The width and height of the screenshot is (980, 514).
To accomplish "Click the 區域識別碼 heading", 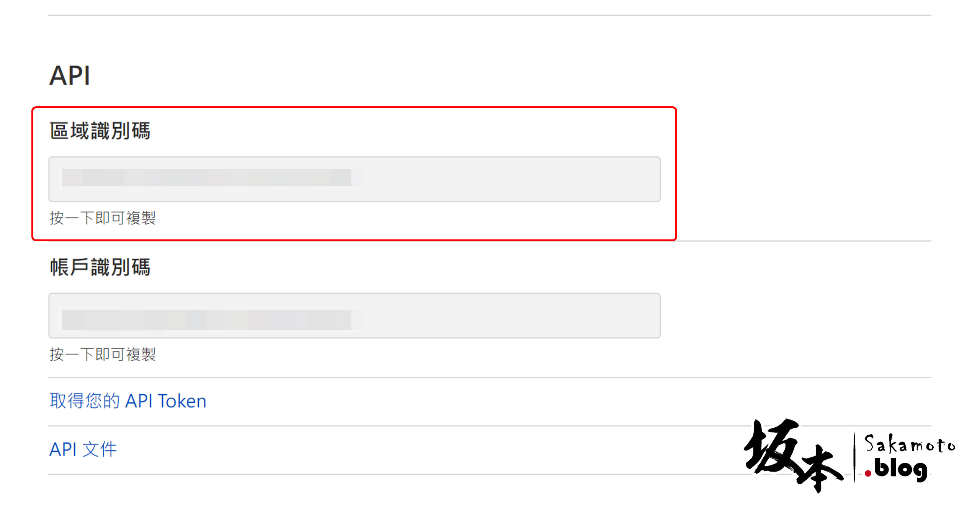I will coord(100,131).
